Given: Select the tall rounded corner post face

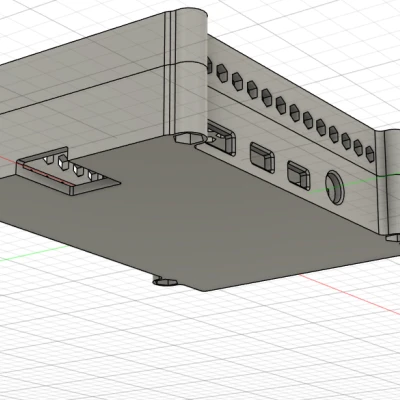Looking at the screenshot, I should point(190,72).
